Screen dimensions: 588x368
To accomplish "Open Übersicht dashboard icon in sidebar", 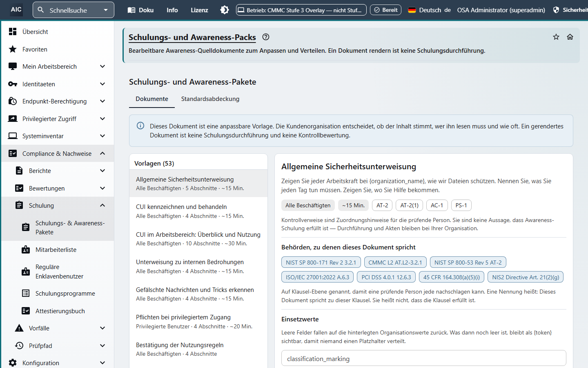I will click(13, 31).
